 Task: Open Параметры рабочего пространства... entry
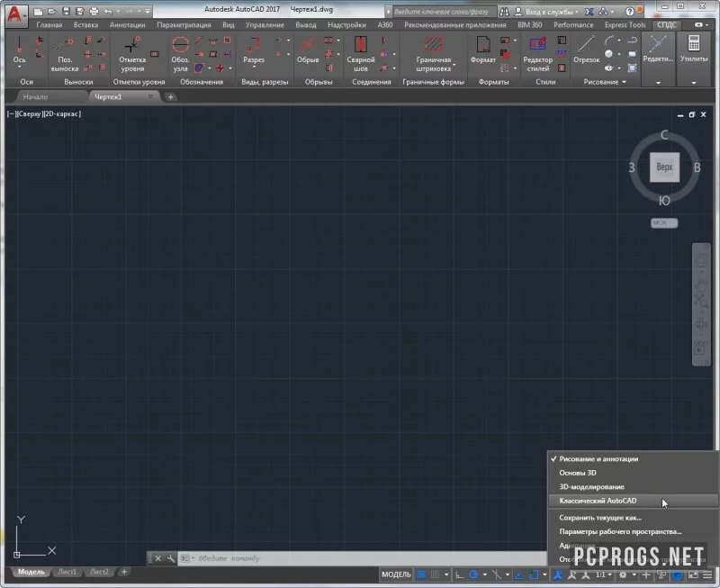634,531
